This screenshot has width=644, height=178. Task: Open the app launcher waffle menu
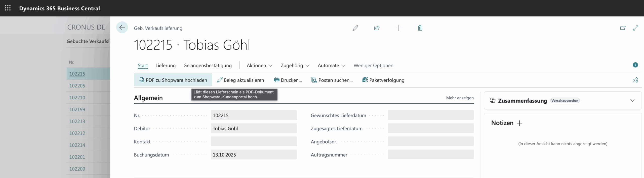click(x=8, y=8)
